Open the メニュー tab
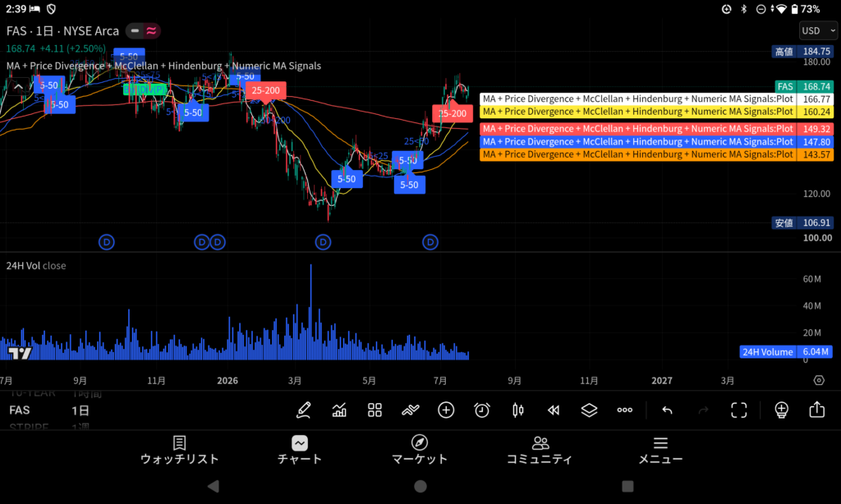 [661, 451]
